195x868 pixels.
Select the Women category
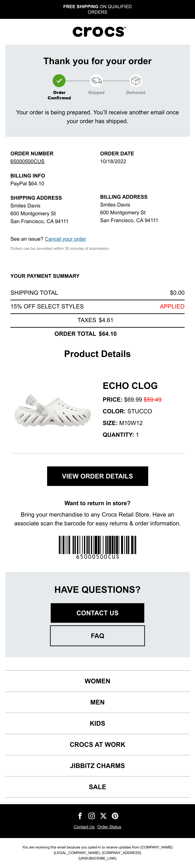[97, 681]
